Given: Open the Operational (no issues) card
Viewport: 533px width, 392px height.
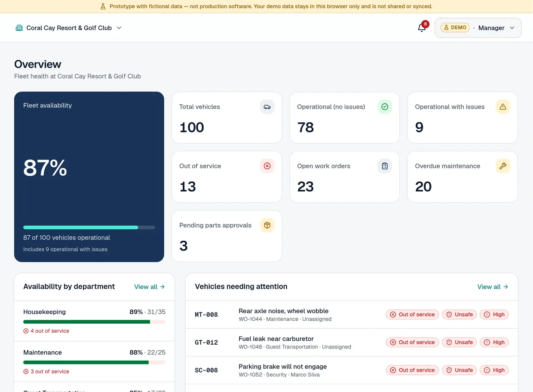Looking at the screenshot, I should (345, 117).
